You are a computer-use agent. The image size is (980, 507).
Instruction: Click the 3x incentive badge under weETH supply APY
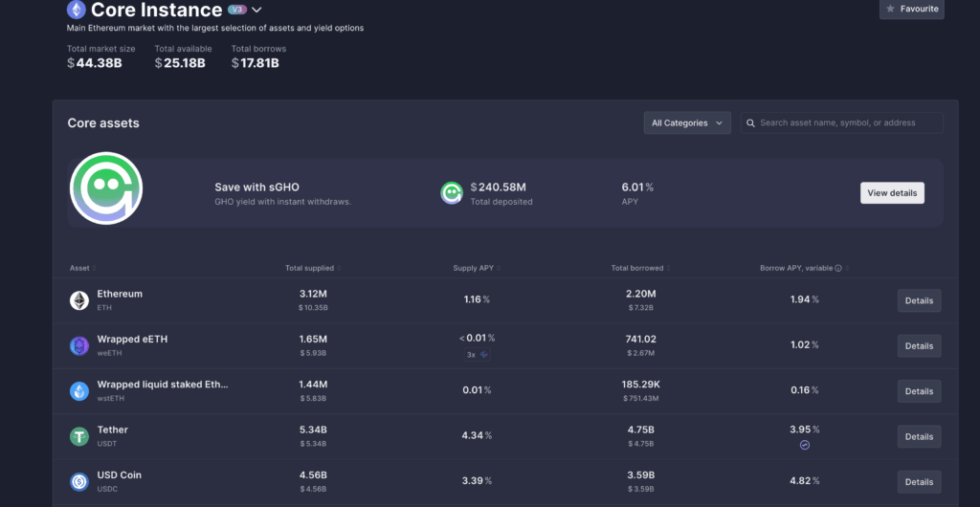coord(477,355)
